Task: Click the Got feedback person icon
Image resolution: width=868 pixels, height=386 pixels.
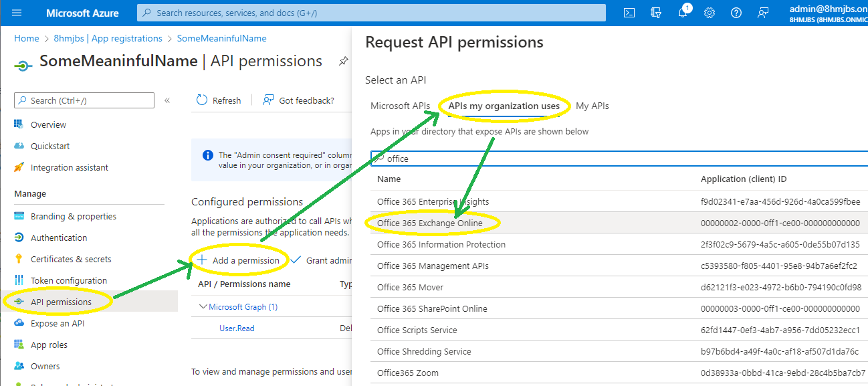Action: (268, 100)
